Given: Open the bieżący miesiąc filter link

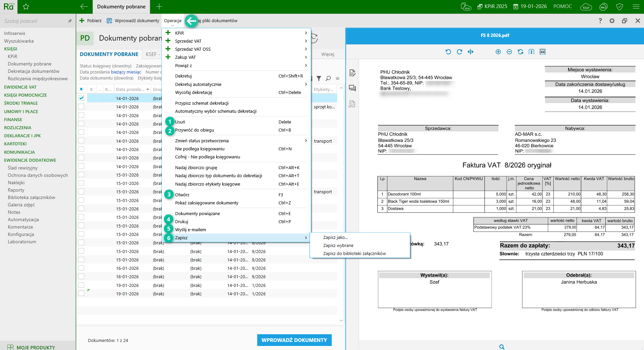Looking at the screenshot, I should (126, 72).
